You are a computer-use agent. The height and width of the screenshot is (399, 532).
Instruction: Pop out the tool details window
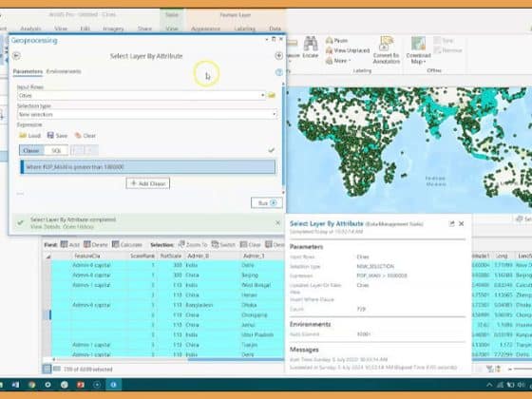click(451, 223)
